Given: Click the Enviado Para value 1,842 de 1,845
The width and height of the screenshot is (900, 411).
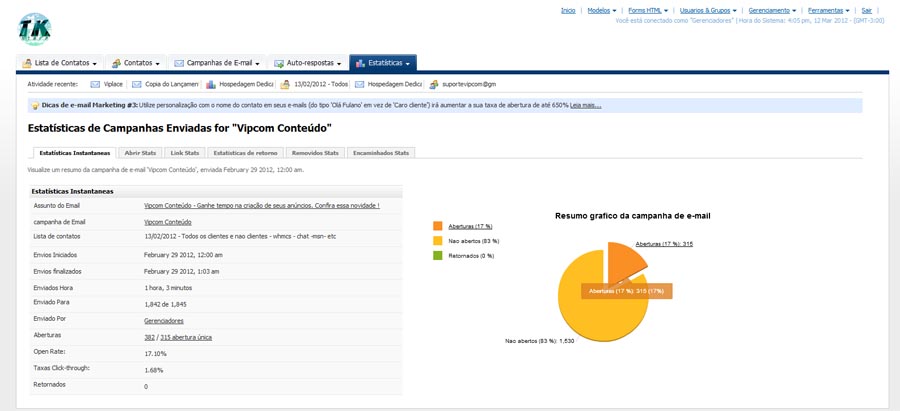Looking at the screenshot, I should [165, 304].
